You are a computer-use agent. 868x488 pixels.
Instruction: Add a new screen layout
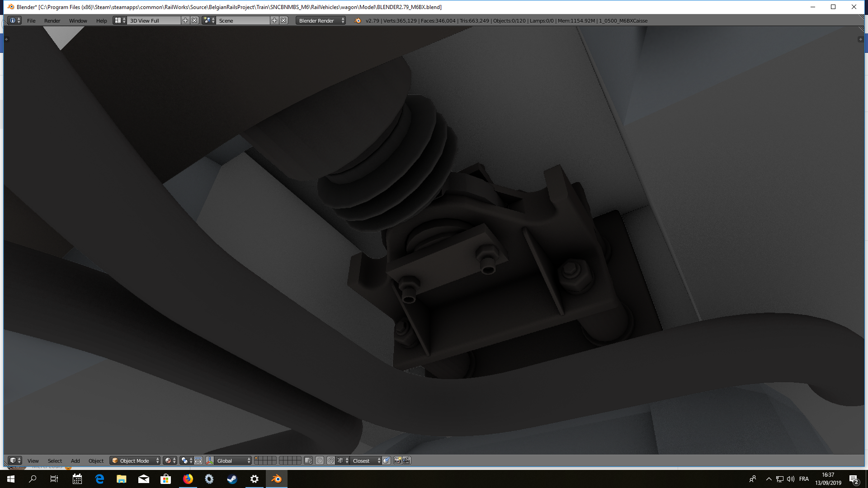coord(185,20)
